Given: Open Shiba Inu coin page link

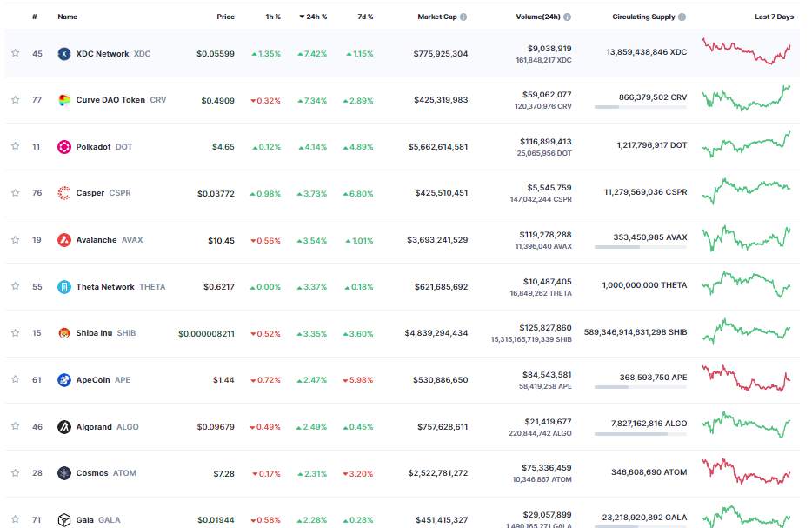Looking at the screenshot, I should coord(106,332).
